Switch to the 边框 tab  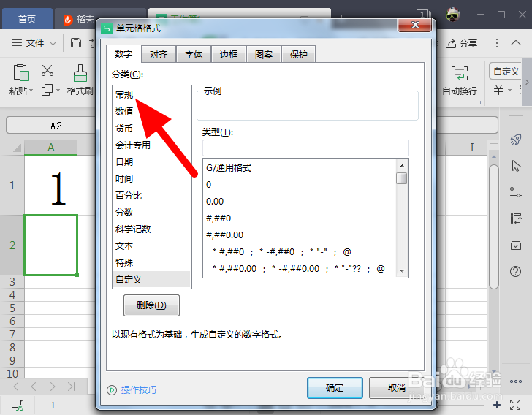[228, 54]
